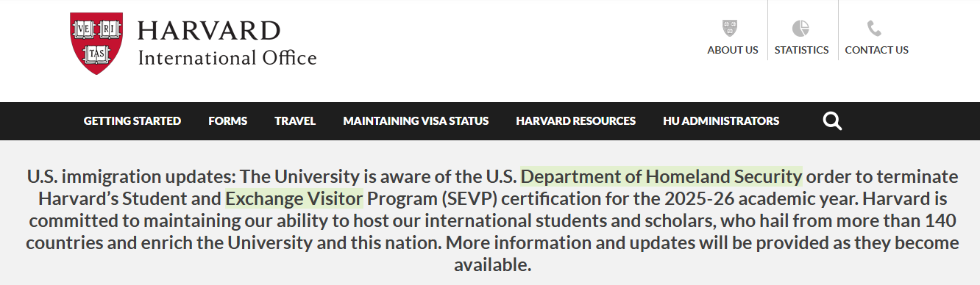Click the About Us shield icon

(x=730, y=28)
